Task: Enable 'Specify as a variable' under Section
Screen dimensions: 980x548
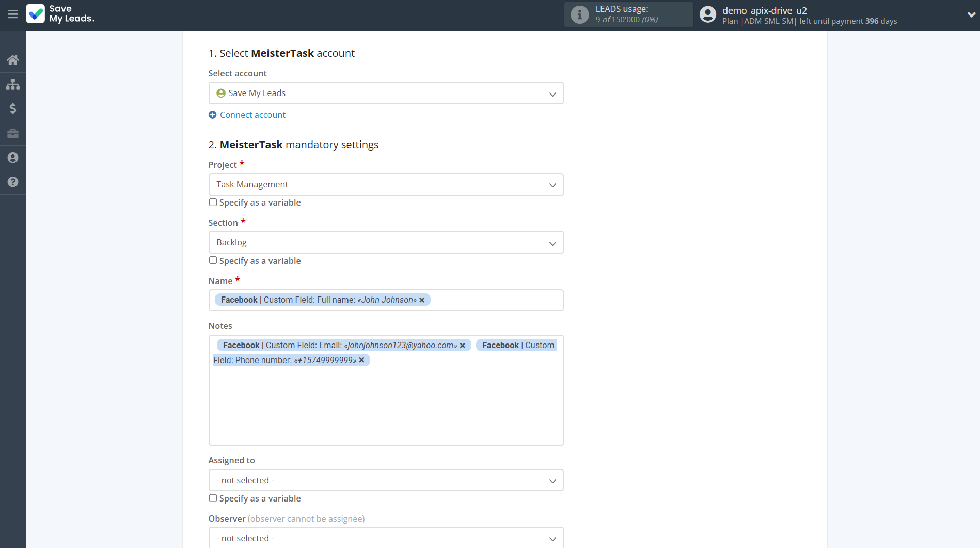Action: pos(212,260)
